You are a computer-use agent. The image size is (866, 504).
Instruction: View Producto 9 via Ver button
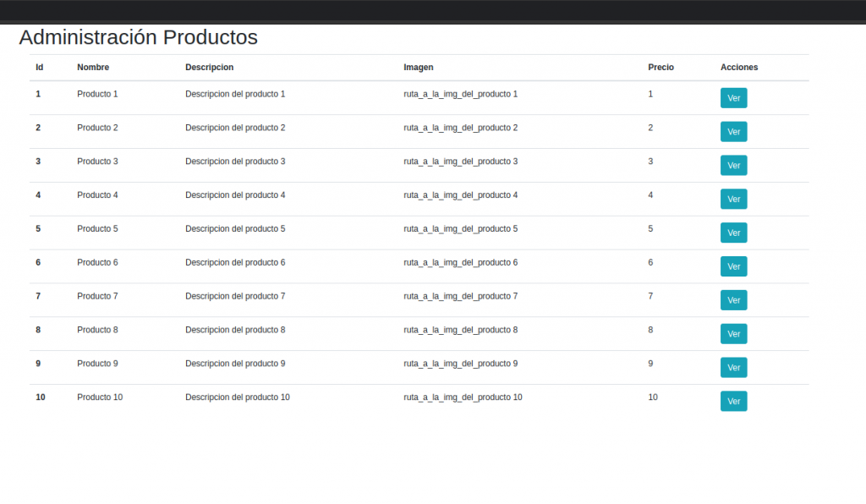(x=733, y=368)
